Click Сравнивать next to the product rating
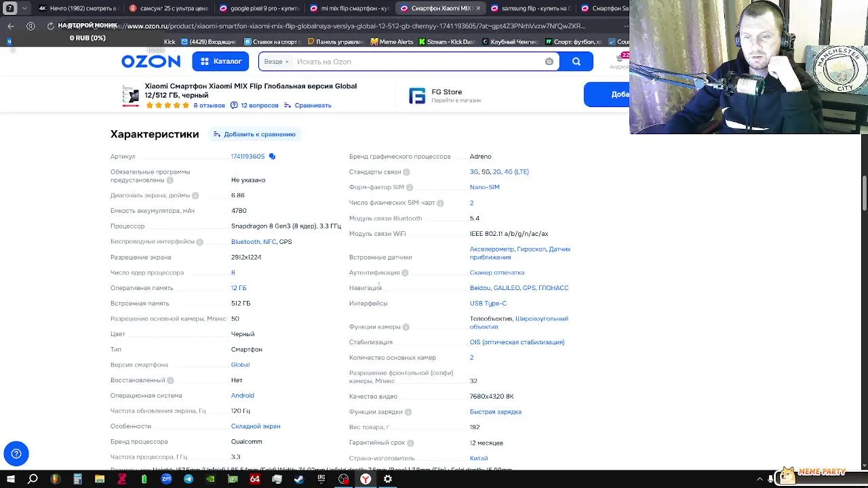Screen dimensions: 868x488 click(308, 106)
